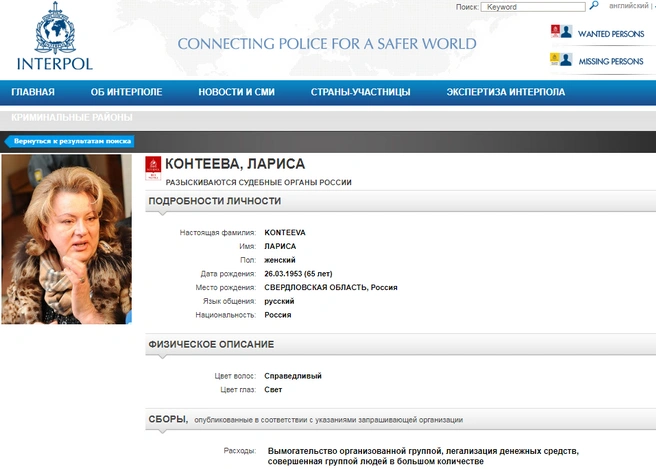Open the ЭКСПЕРТИЗА ИНТЕРПОЛА menu item
Screen dimensions: 656x469
click(x=505, y=92)
